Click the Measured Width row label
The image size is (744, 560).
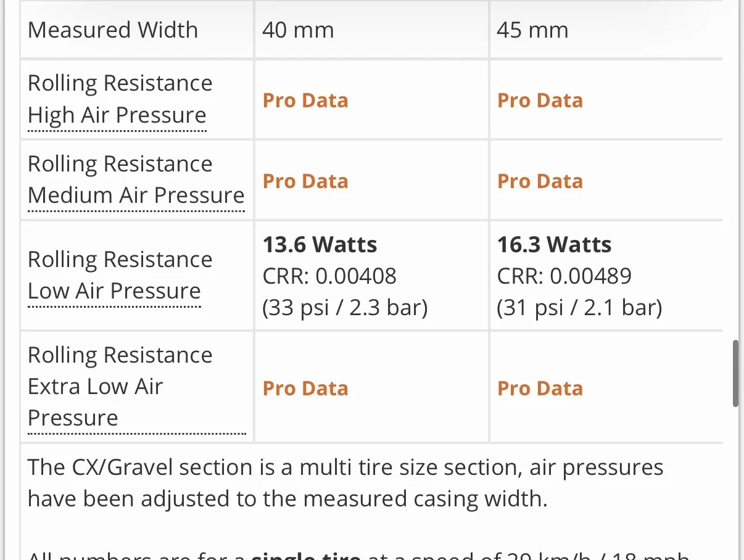click(x=113, y=30)
